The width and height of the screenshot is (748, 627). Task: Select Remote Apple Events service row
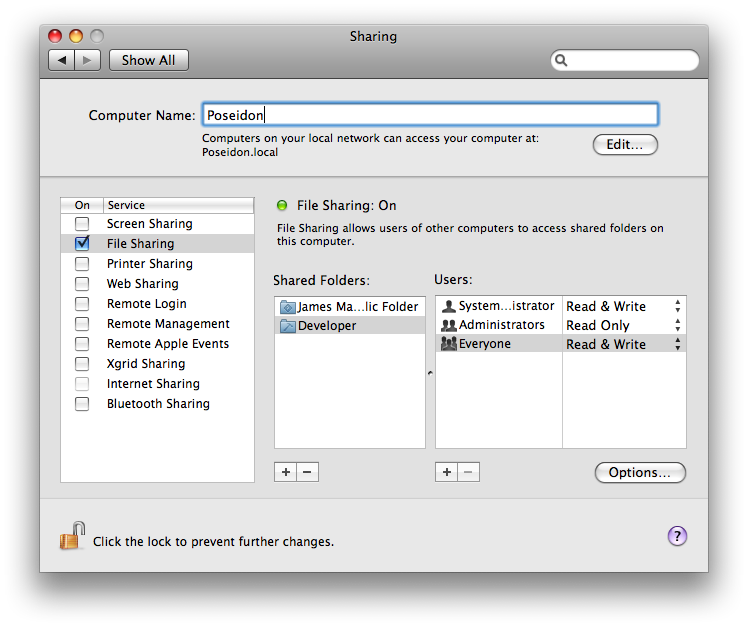[157, 344]
